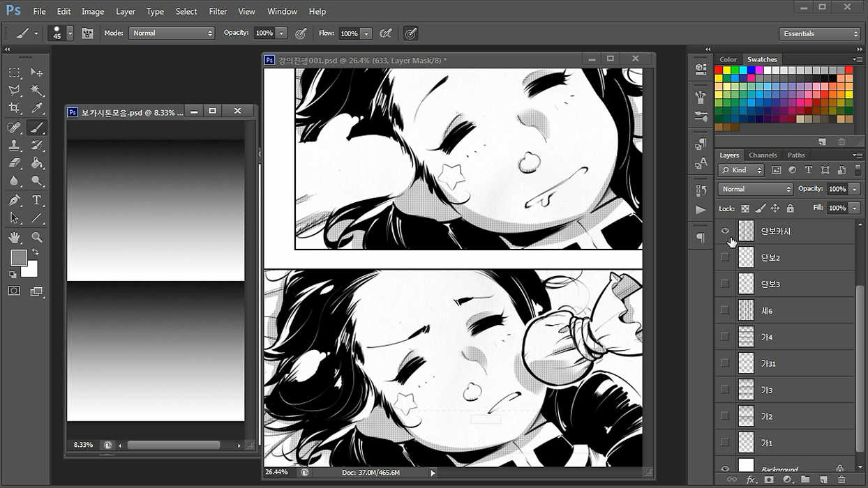Switch to the Channels tab
This screenshot has height=488, width=868.
pos(763,155)
